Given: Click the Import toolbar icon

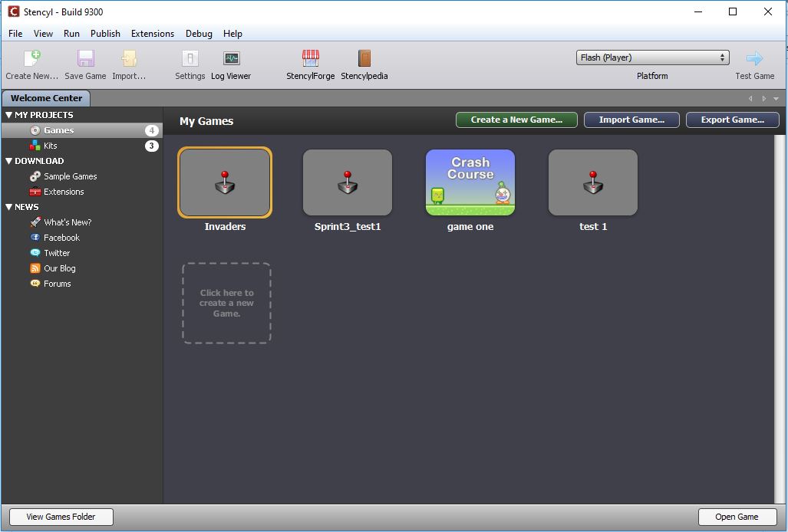Looking at the screenshot, I should (x=129, y=58).
